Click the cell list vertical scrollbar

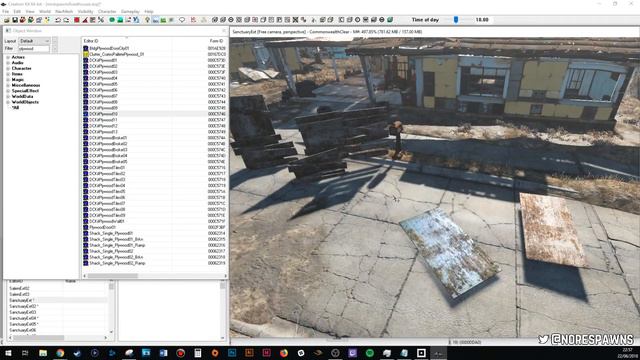coord(111,308)
